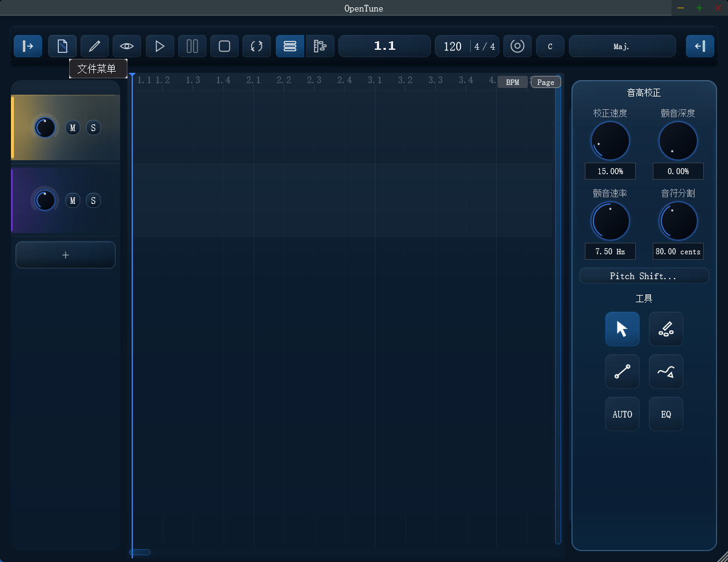Screen dimensions: 728x562
Task: Click the blue playhead marker on ruler
Action: click(132, 75)
